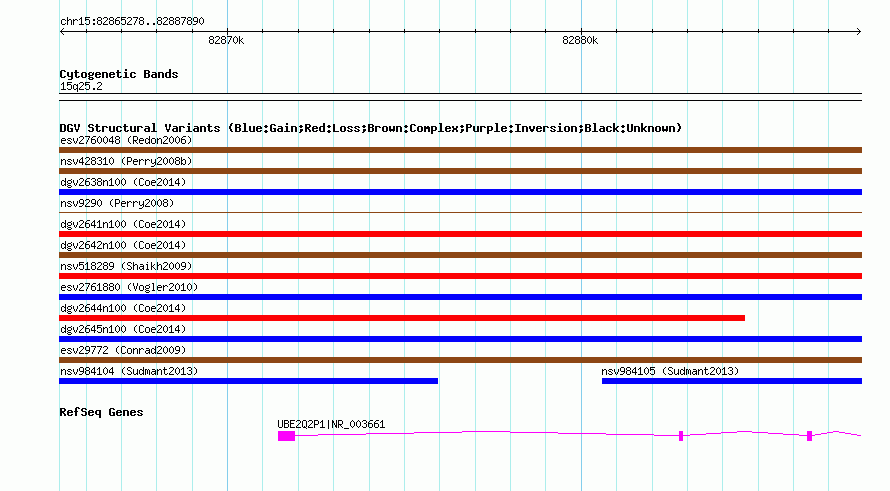Click the large first exon block of UBE2Q2P1

(287, 436)
